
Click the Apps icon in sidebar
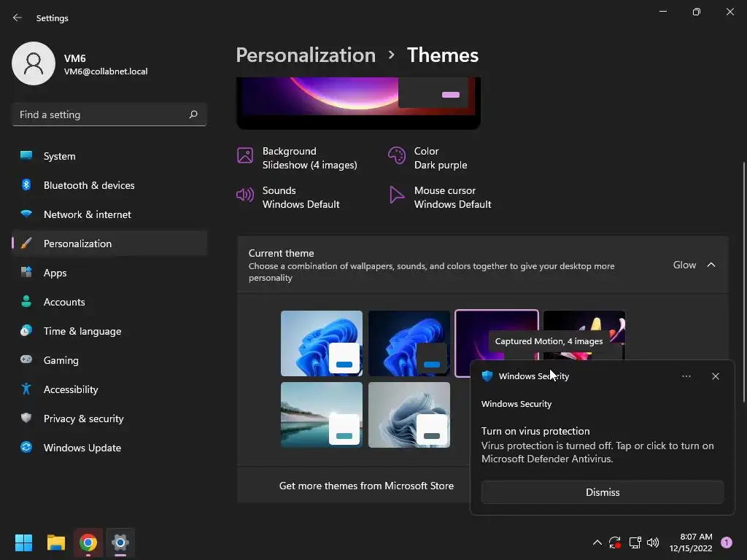pyautogui.click(x=26, y=272)
